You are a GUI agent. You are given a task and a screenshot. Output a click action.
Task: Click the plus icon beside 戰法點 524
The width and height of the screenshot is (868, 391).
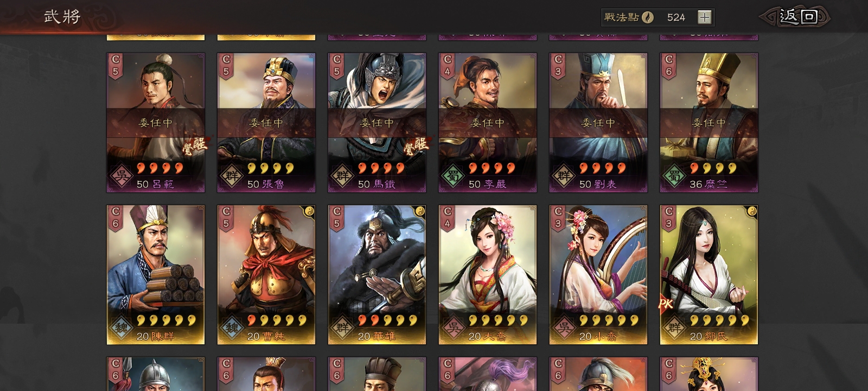pyautogui.click(x=704, y=17)
